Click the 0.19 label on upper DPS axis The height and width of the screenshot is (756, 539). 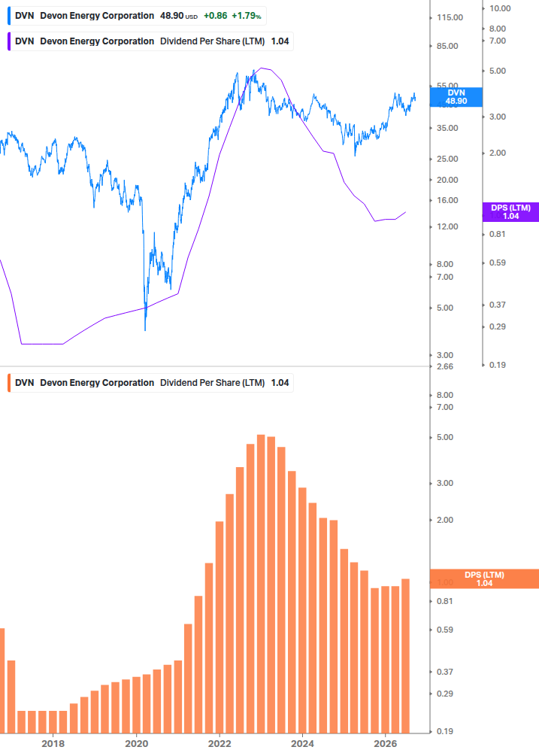498,365
